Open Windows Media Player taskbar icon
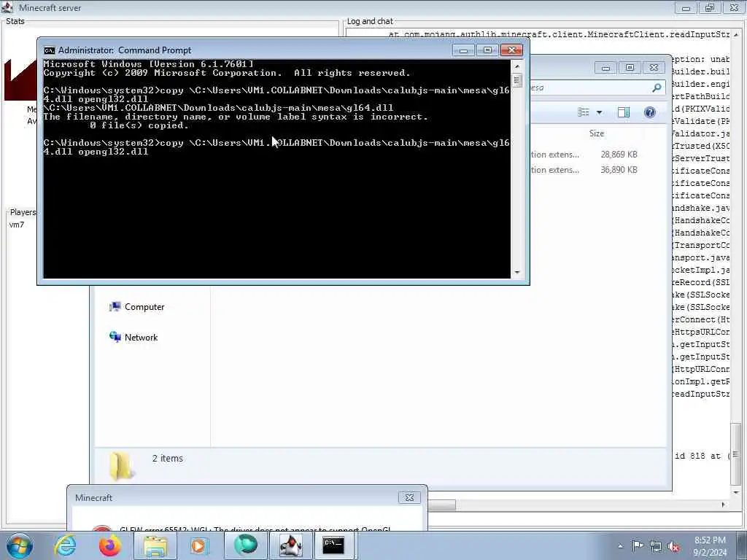Screen dimensions: 747x560 tap(199, 545)
